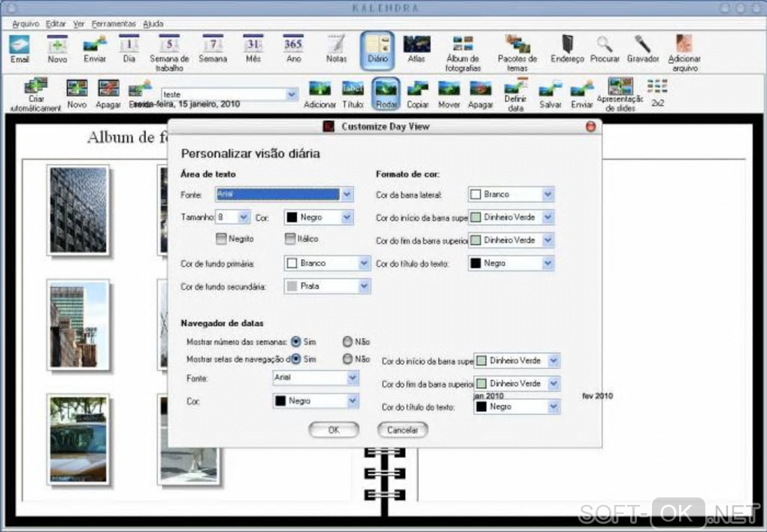
Task: Enable the Negrito checkbox
Action: [x=221, y=238]
